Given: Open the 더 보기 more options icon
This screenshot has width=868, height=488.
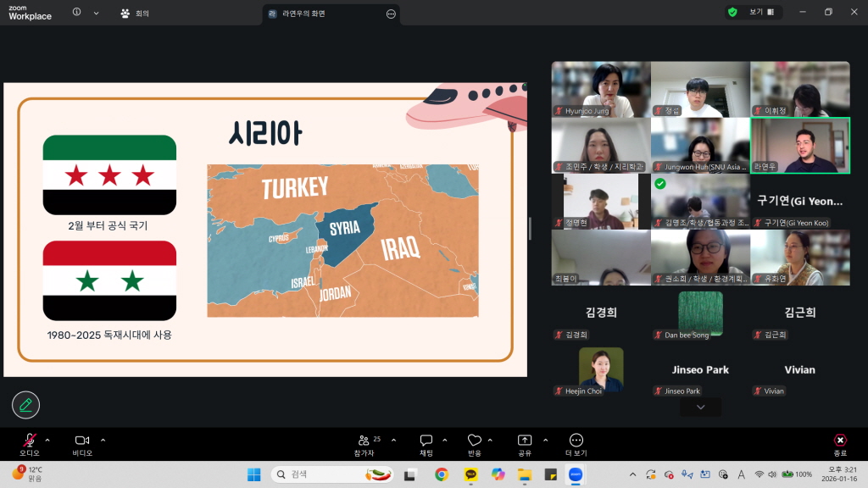Looking at the screenshot, I should point(576,441).
